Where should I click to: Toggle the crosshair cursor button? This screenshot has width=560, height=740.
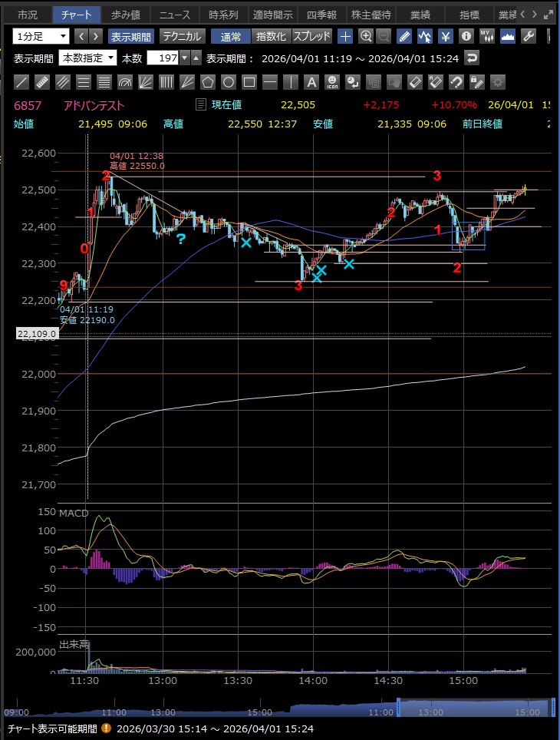345,36
